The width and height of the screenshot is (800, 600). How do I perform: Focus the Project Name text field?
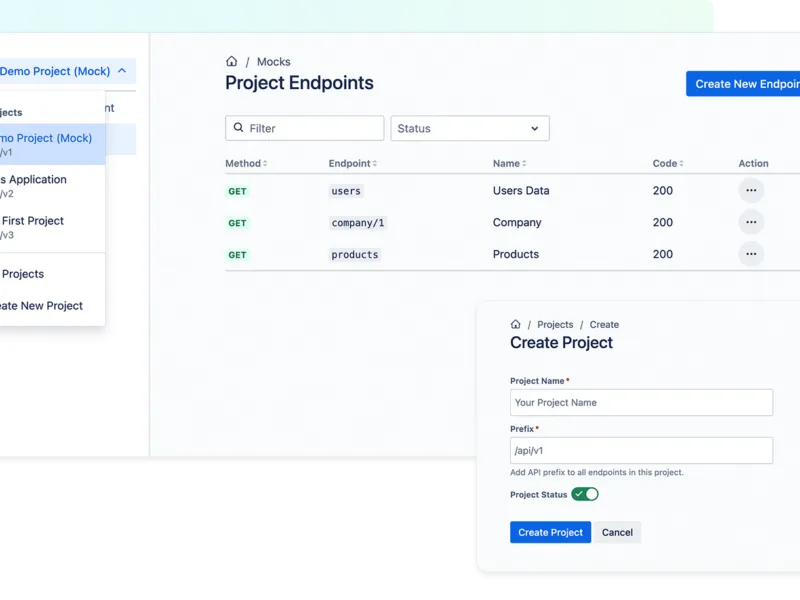coord(641,402)
